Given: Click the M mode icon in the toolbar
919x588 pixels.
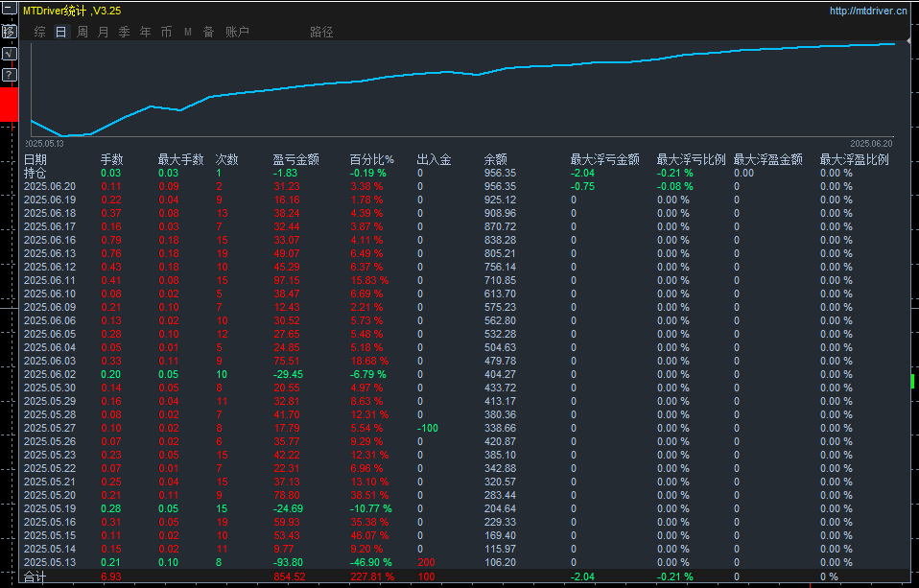Looking at the screenshot, I should click(x=187, y=31).
